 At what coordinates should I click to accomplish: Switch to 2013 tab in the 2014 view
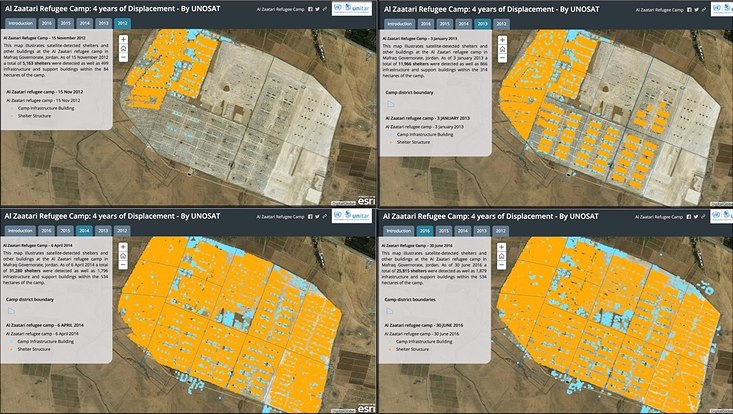coord(103,231)
